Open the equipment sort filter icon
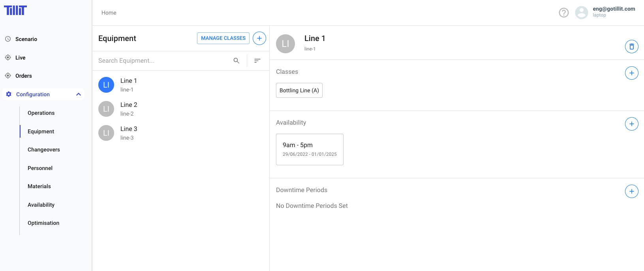Screen dimensions: 644x271 [257, 61]
